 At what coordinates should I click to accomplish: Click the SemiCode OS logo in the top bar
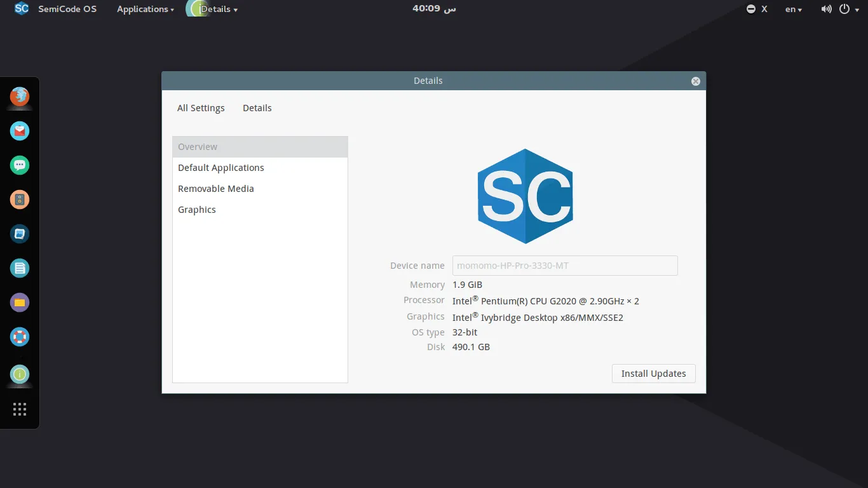coord(21,9)
